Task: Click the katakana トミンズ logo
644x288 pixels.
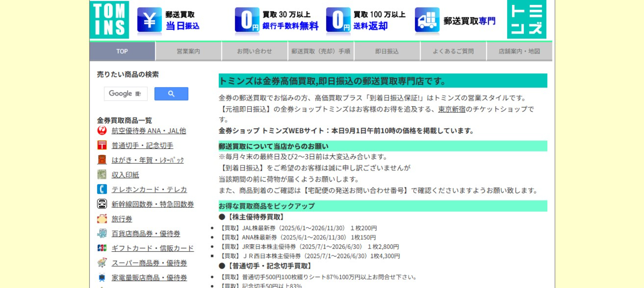Action: [x=527, y=19]
